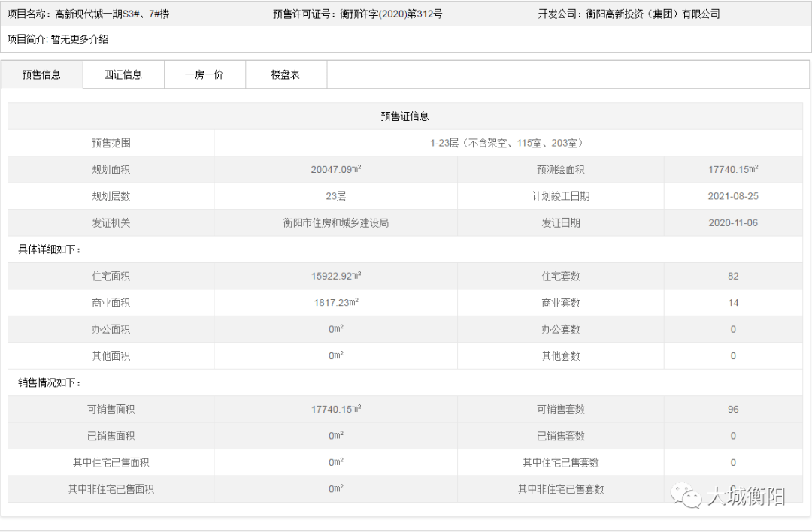Click the 销售情况如下 section row
Image resolution: width=812 pixels, height=532 pixels.
pos(45,382)
